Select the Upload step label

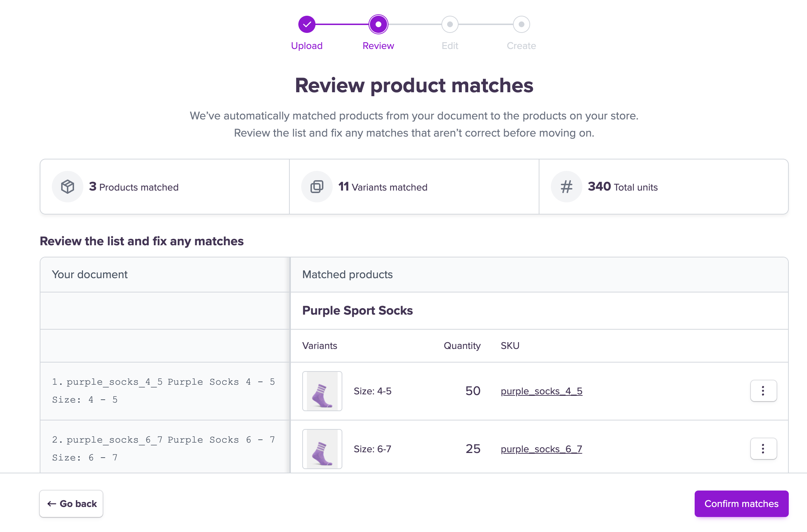[307, 46]
